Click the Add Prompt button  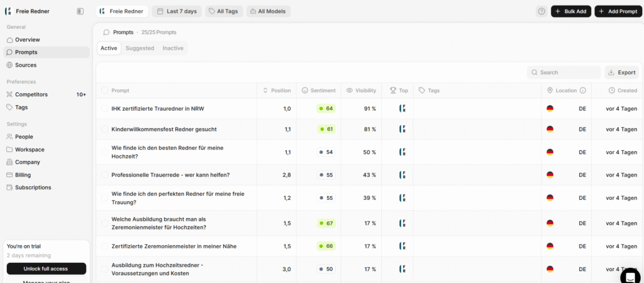618,11
